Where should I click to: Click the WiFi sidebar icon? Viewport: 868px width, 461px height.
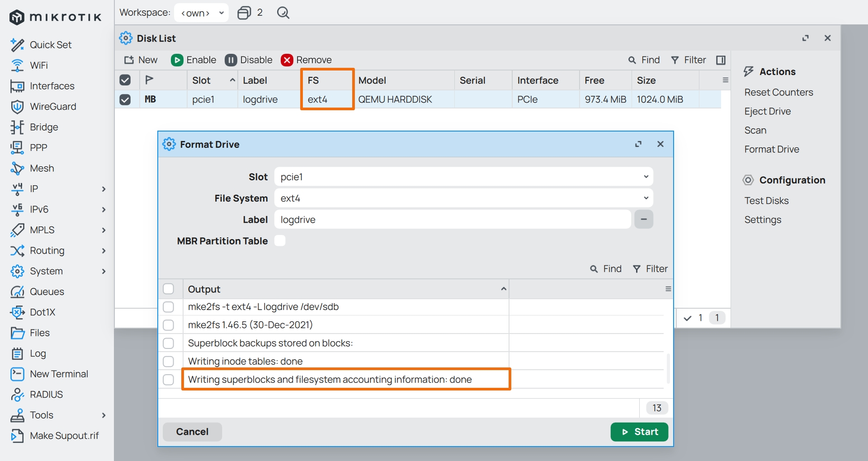[x=17, y=66]
